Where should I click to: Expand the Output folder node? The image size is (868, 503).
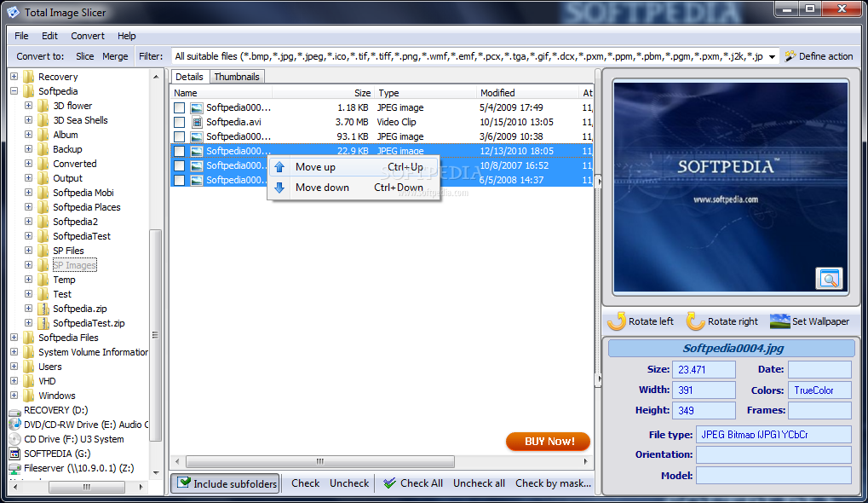click(x=28, y=178)
